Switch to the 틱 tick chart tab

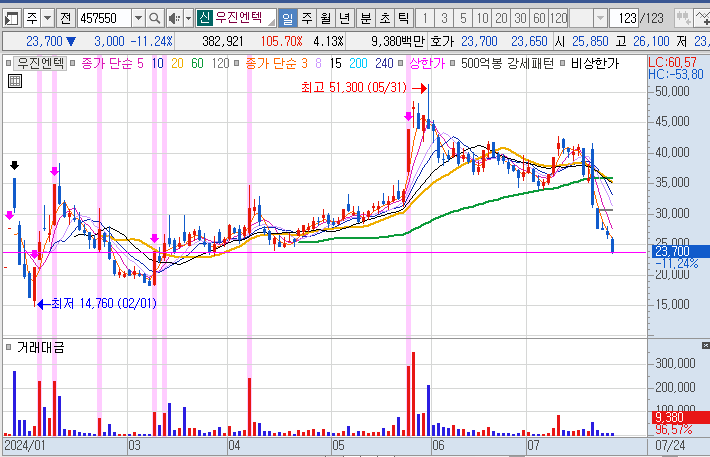(x=403, y=19)
